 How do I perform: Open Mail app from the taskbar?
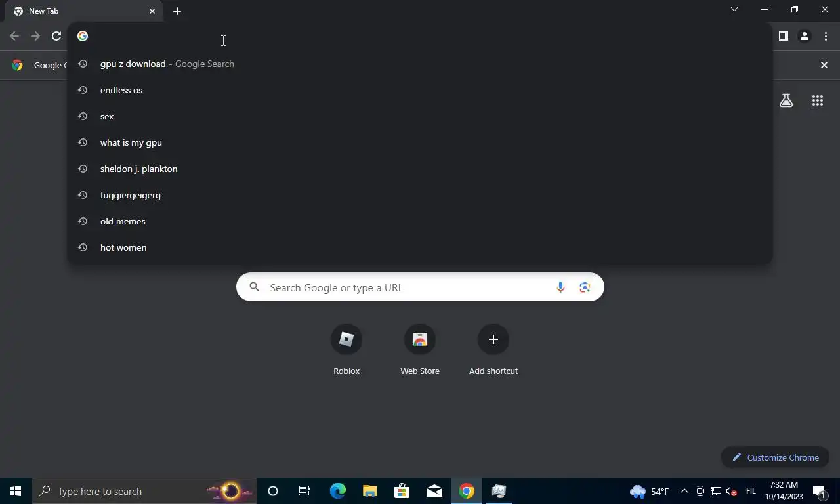tap(434, 491)
